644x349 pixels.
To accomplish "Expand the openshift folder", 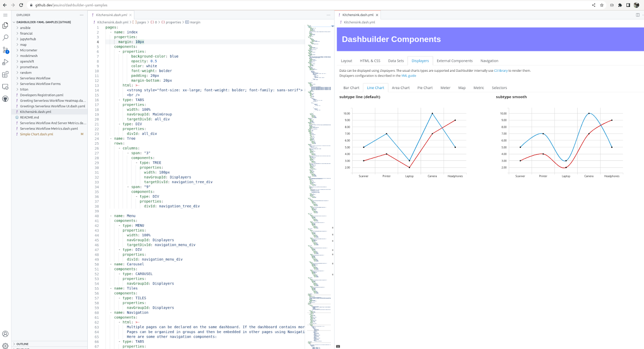I will [27, 62].
